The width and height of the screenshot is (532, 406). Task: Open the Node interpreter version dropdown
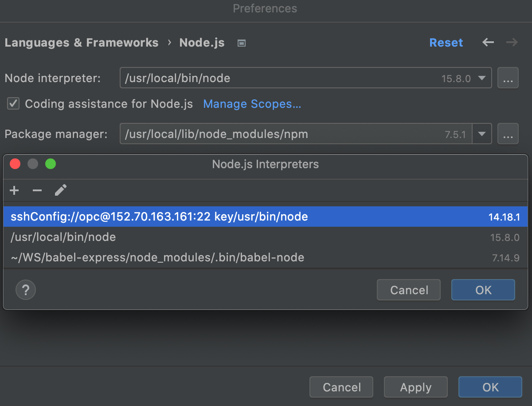coord(482,78)
